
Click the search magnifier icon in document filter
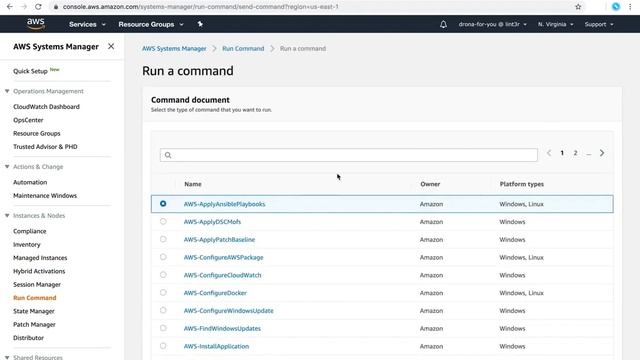[x=168, y=155]
